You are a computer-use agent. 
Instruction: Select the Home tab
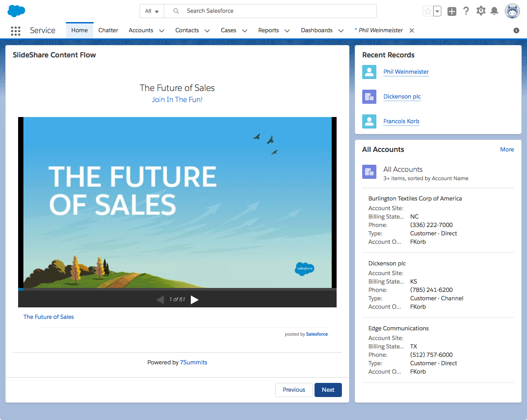pyautogui.click(x=80, y=30)
